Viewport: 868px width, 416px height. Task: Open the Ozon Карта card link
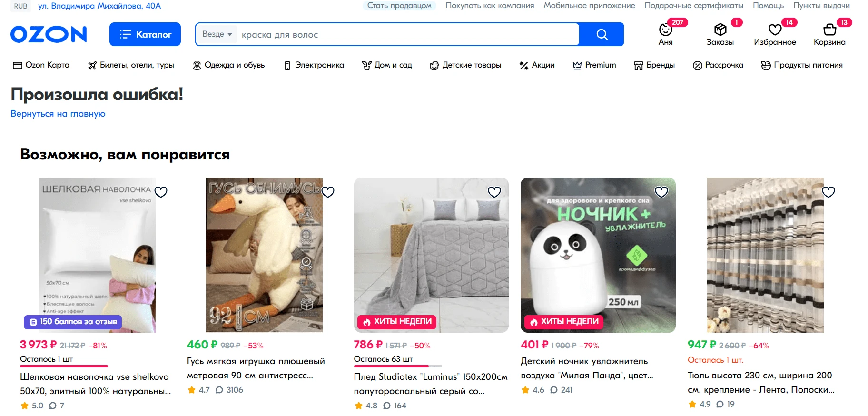pyautogui.click(x=41, y=65)
